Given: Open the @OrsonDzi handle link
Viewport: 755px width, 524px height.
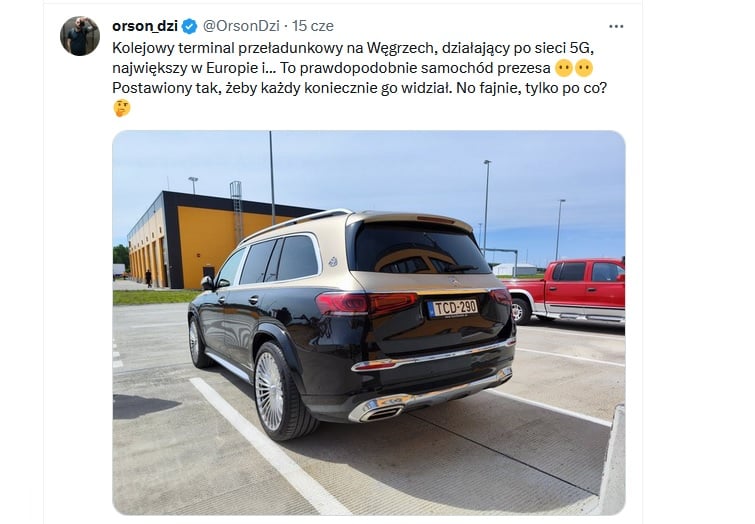Looking at the screenshot, I should pos(241,26).
